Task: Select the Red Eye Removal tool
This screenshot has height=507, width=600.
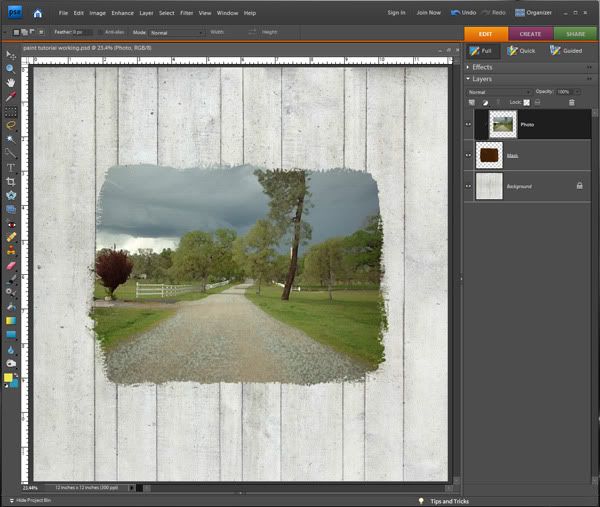Action: click(11, 223)
